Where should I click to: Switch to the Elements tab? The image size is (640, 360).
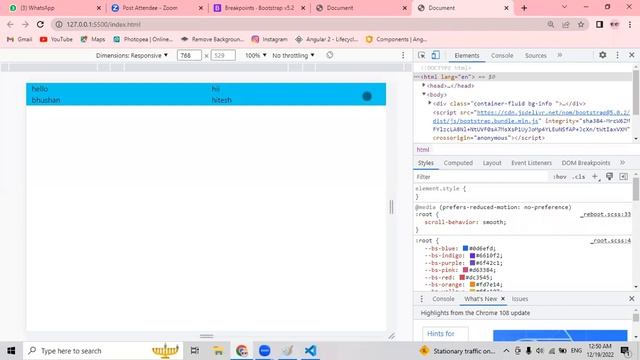[x=467, y=56]
